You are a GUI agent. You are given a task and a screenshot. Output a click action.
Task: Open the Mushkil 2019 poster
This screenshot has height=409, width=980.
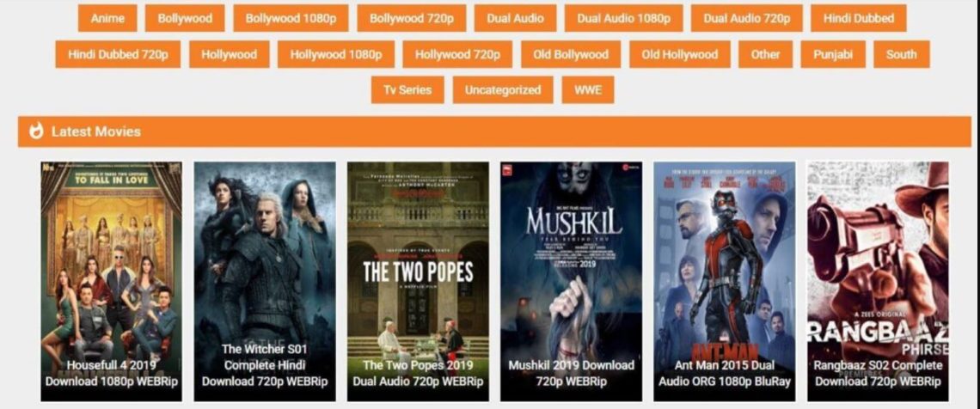click(572, 281)
